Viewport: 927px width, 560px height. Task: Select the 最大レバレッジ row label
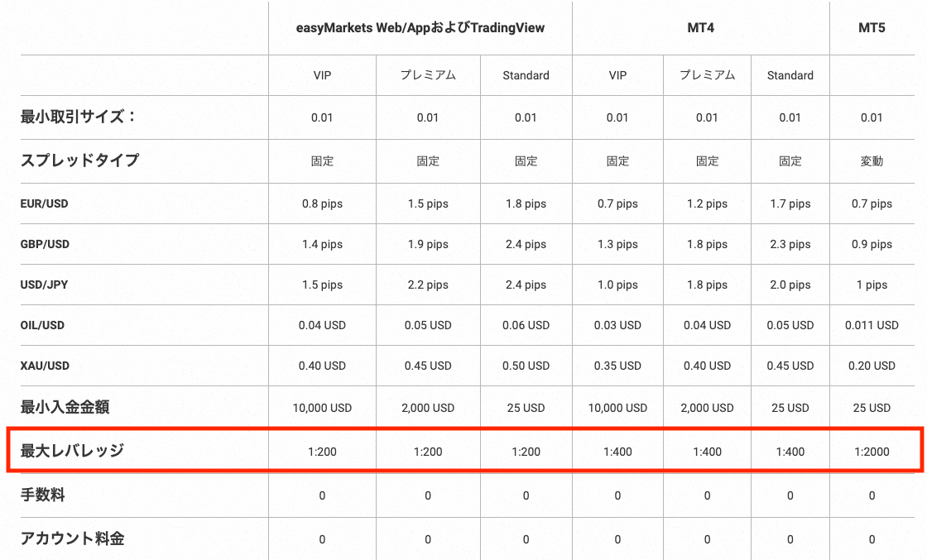click(72, 451)
